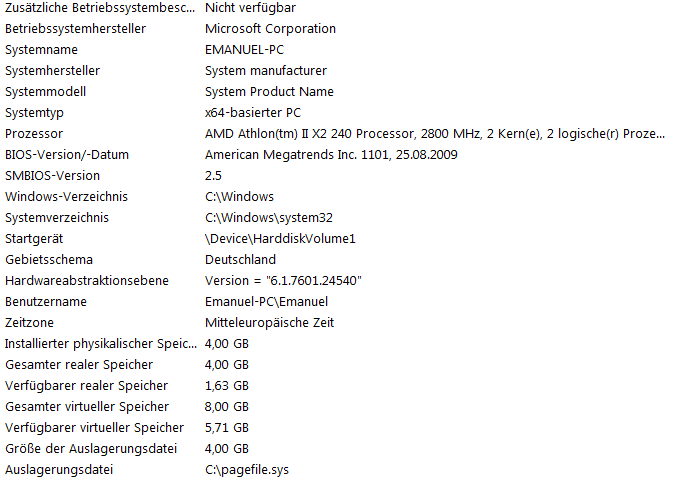Select the 8,00 GB virtual memory value
682x485 pixels.
click(227, 407)
